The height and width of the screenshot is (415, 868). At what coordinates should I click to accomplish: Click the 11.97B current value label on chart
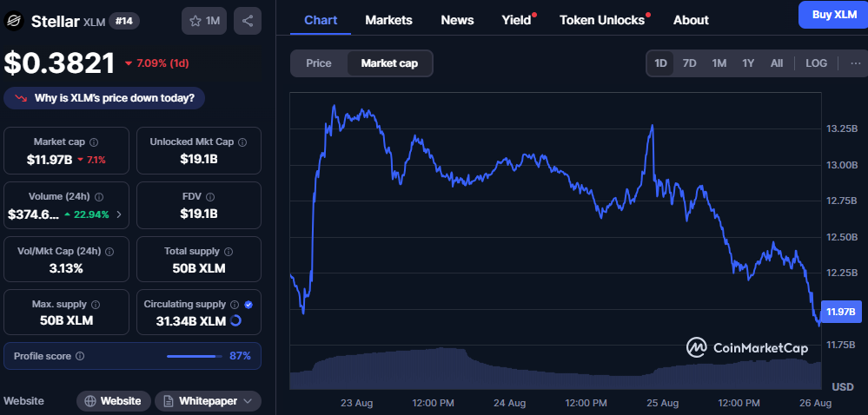pyautogui.click(x=841, y=312)
